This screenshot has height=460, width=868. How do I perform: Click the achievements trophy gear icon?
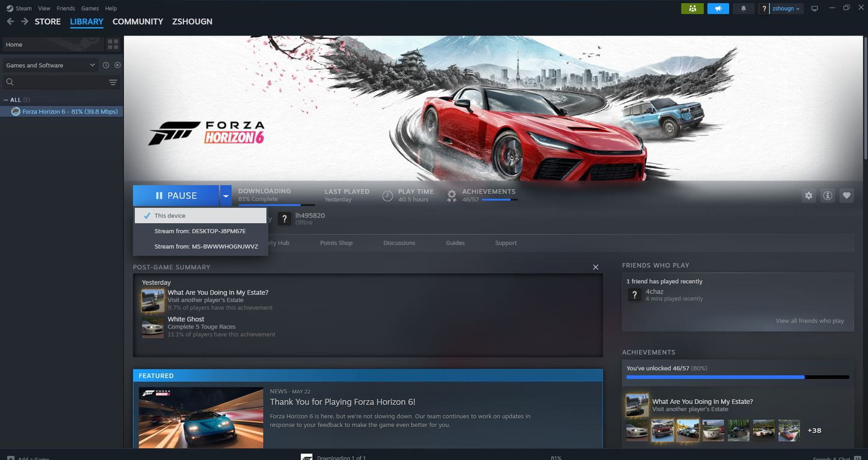pyautogui.click(x=452, y=195)
